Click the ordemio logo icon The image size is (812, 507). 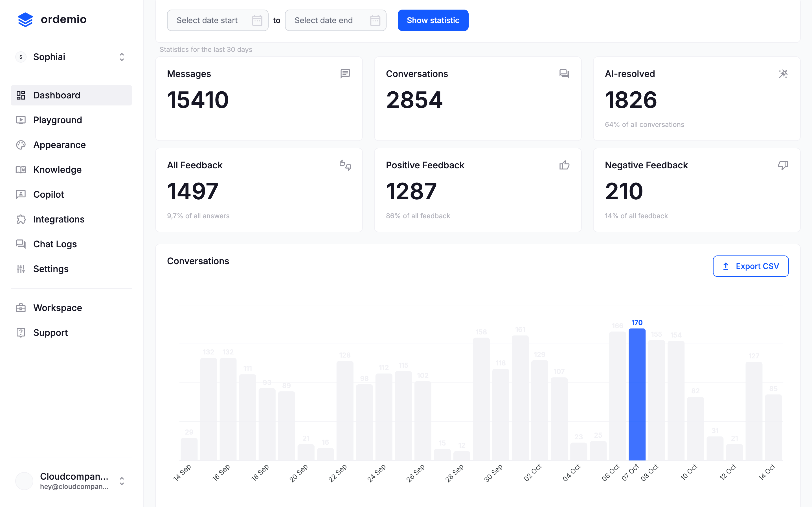click(x=25, y=19)
